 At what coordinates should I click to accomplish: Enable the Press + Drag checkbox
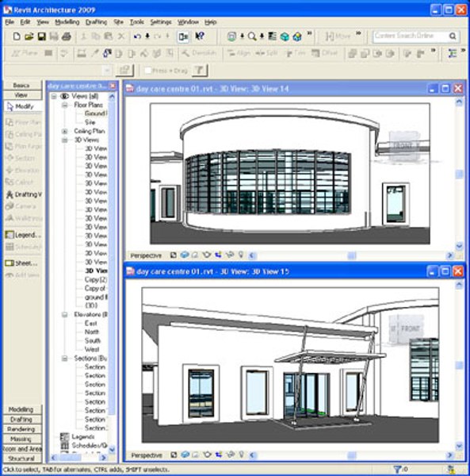(x=148, y=71)
